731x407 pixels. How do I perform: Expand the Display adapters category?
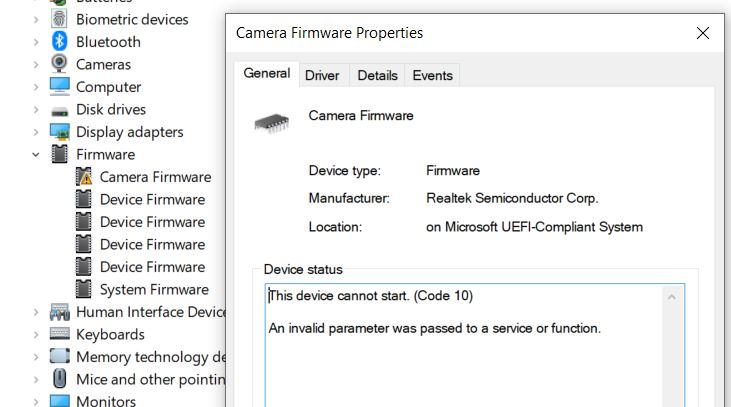36,132
